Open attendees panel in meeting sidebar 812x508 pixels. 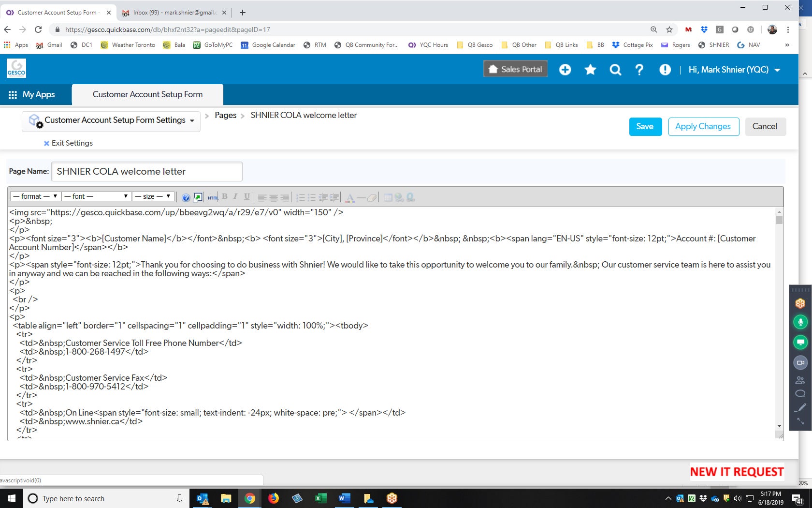(x=800, y=380)
